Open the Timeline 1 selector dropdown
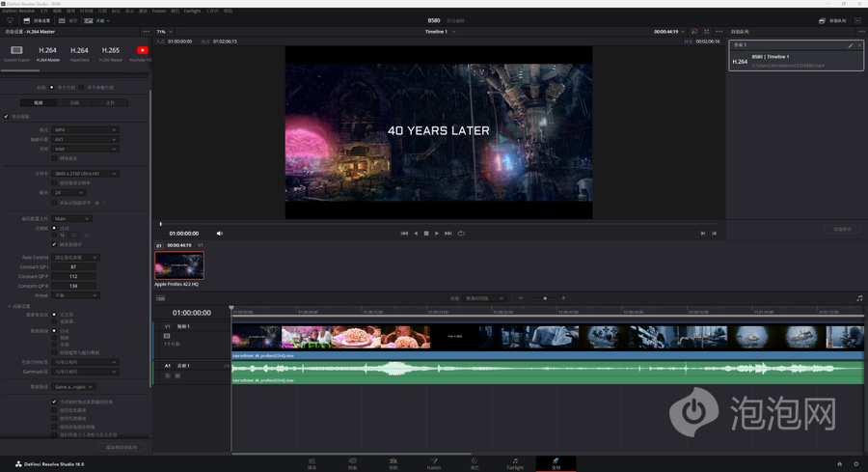 441,32
